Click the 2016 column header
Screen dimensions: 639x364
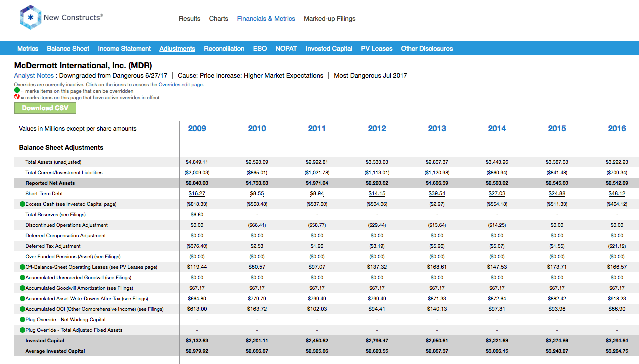tap(617, 128)
